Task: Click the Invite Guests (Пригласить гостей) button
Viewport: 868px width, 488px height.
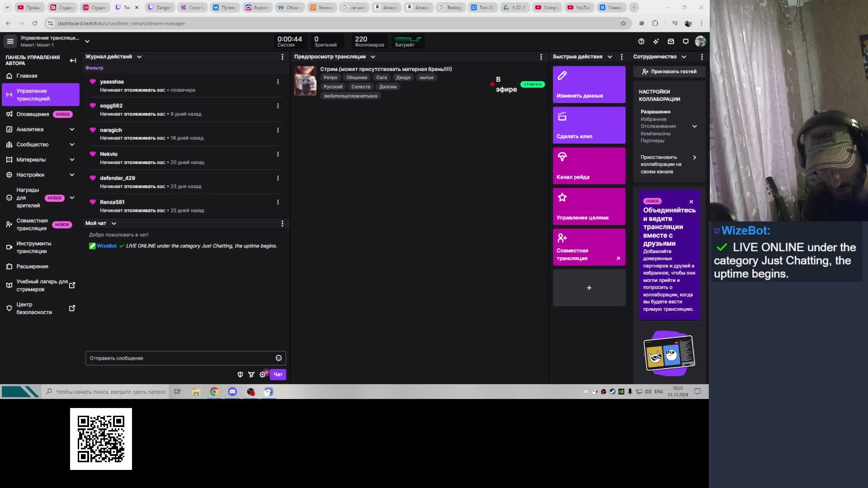Action: 669,72
